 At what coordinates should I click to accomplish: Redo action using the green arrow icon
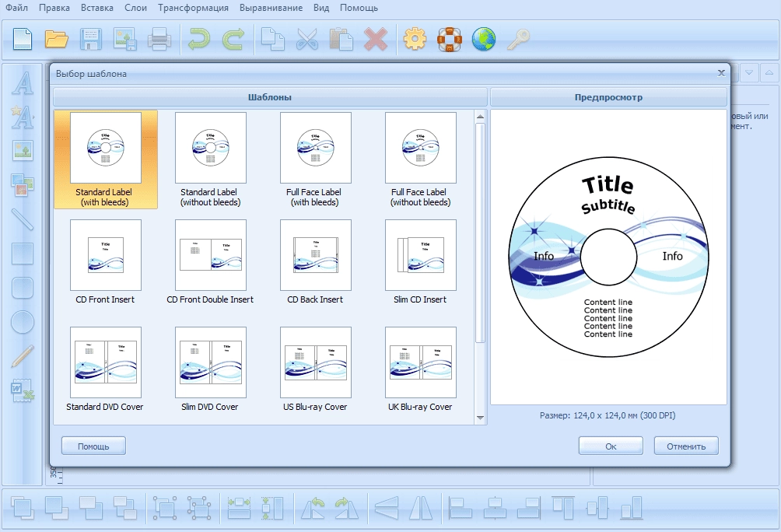coord(233,39)
